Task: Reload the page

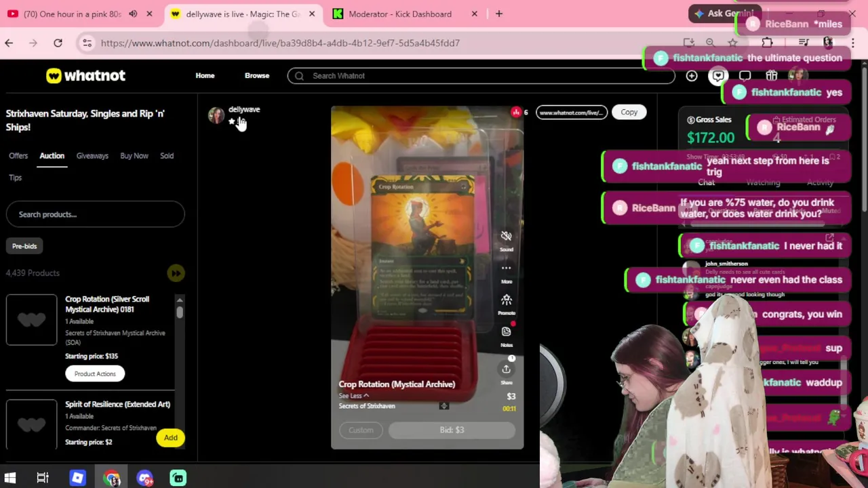Action: (x=58, y=43)
